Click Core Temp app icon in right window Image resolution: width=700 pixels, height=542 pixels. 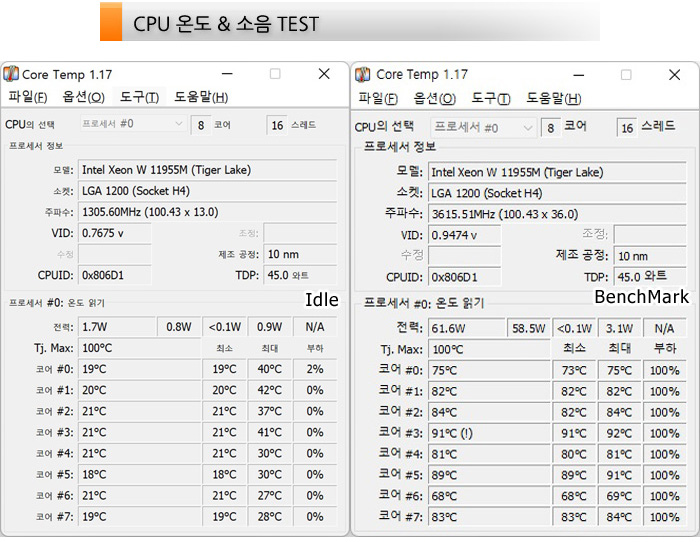[362, 74]
